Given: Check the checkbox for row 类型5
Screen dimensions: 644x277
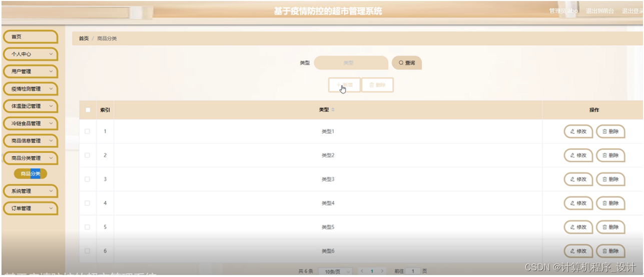Looking at the screenshot, I should (x=88, y=227).
